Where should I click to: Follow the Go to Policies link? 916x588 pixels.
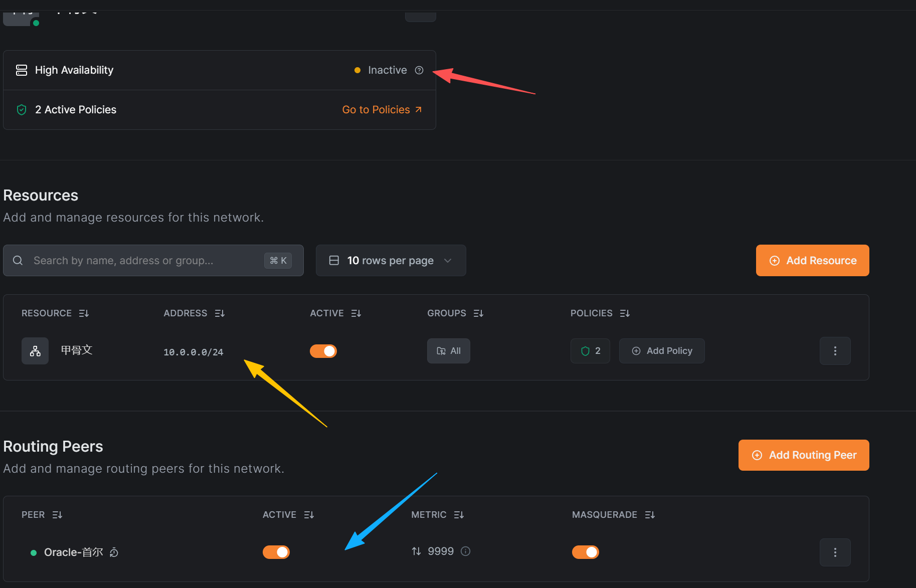pyautogui.click(x=382, y=110)
